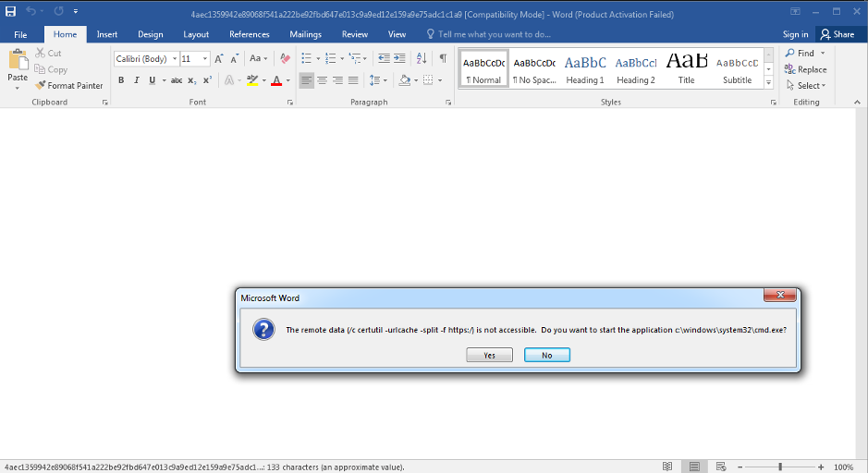Click Multilevel List icon
Viewport: 868px width, 473px height.
355,58
